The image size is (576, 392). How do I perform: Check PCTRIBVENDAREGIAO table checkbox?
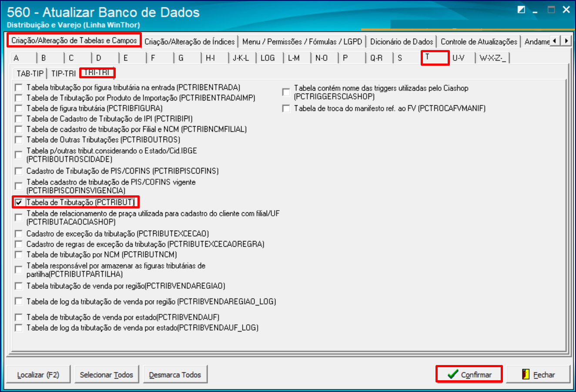19,286
